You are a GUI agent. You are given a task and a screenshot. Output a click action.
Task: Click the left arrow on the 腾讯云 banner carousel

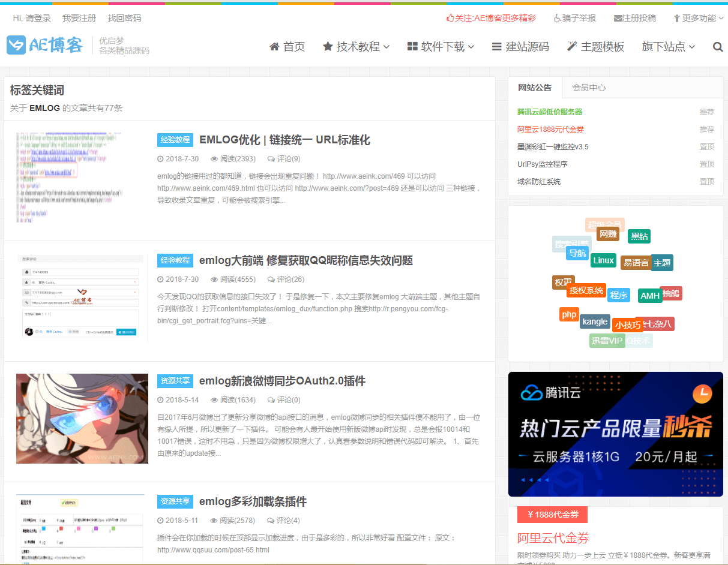(523, 480)
